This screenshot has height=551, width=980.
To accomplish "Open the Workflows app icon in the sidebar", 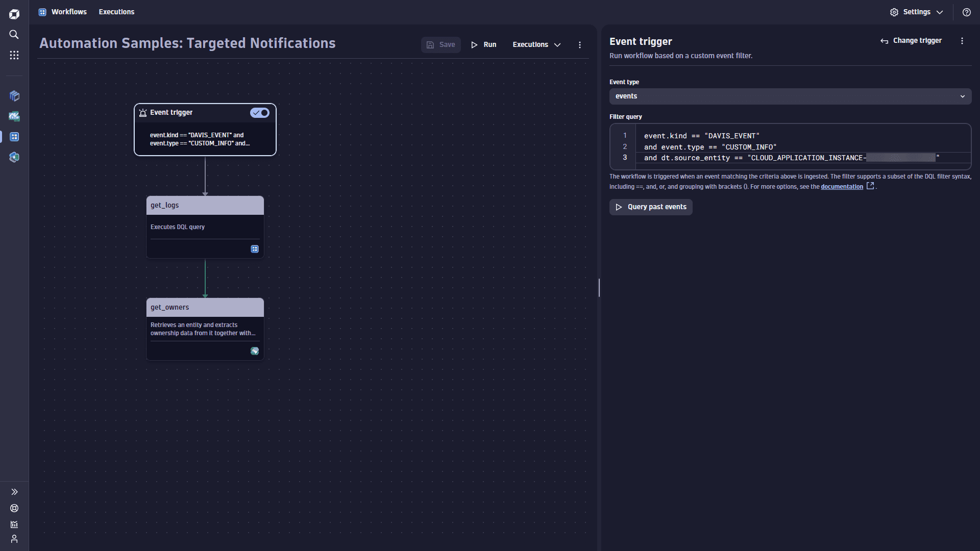I will (14, 137).
